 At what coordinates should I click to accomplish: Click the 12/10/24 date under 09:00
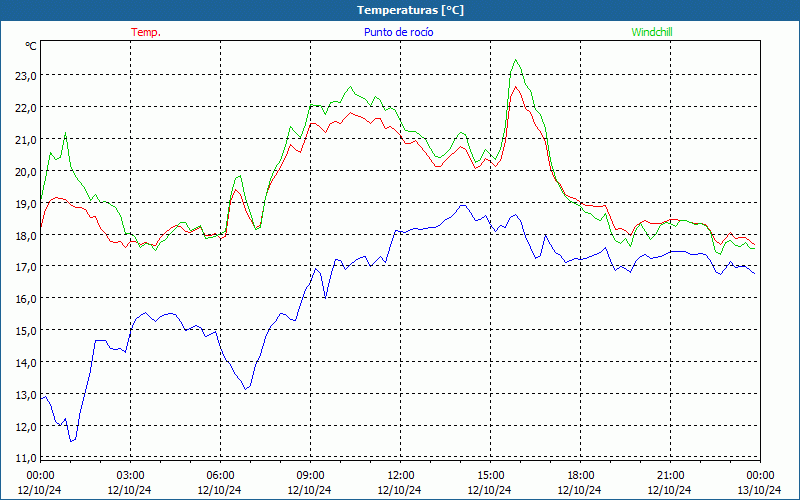pyautogui.click(x=309, y=490)
